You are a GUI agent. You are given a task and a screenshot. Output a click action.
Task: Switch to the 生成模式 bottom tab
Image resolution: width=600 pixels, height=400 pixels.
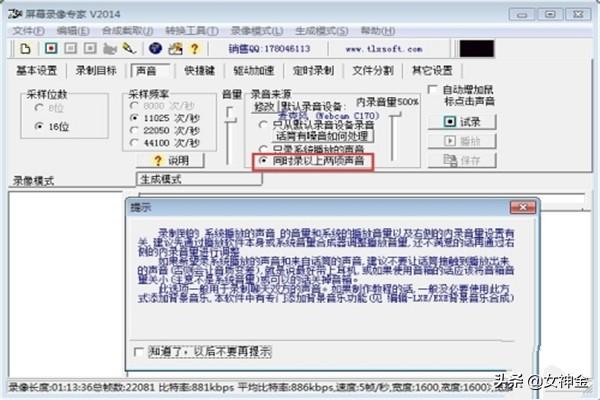pos(199,179)
